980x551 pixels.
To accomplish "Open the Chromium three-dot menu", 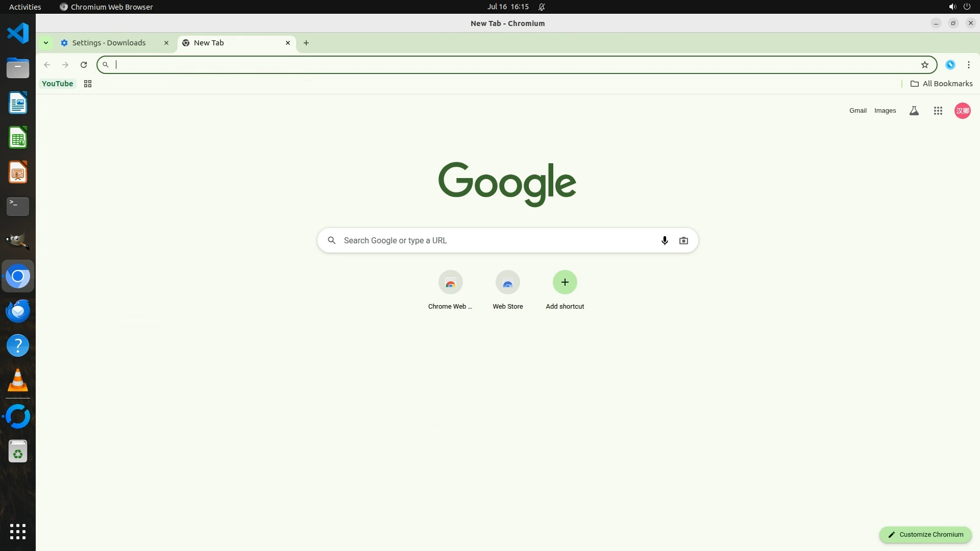I will (968, 65).
